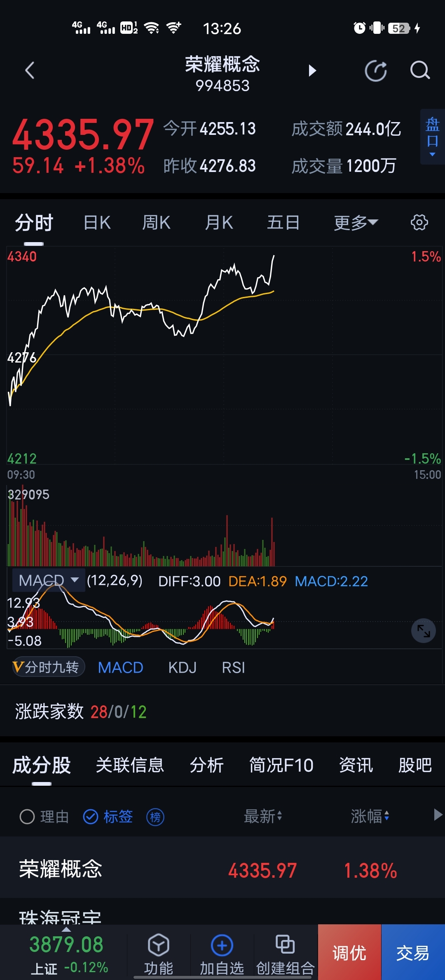Select the 理由 radio option
Viewport: 445px width, 980px height.
tap(44, 817)
